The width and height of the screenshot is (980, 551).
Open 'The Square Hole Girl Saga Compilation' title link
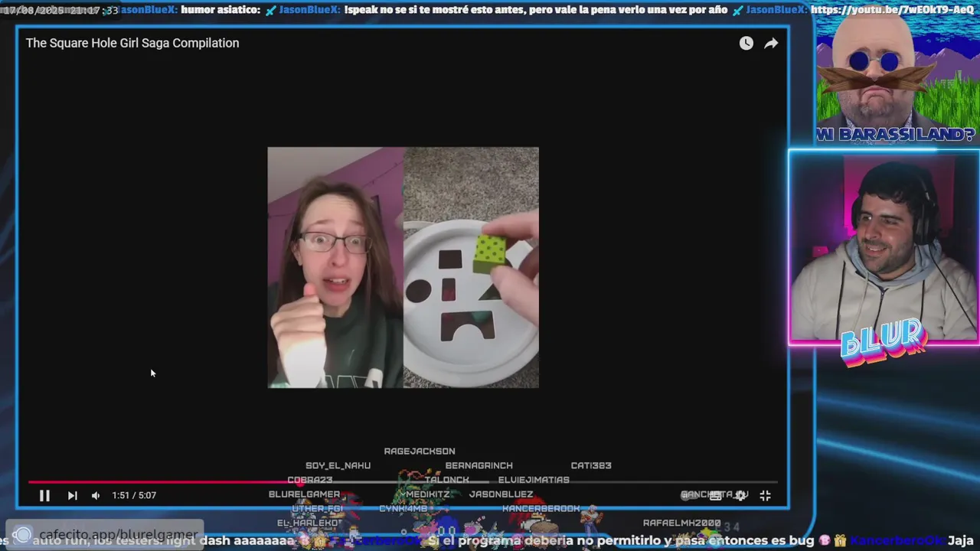132,43
